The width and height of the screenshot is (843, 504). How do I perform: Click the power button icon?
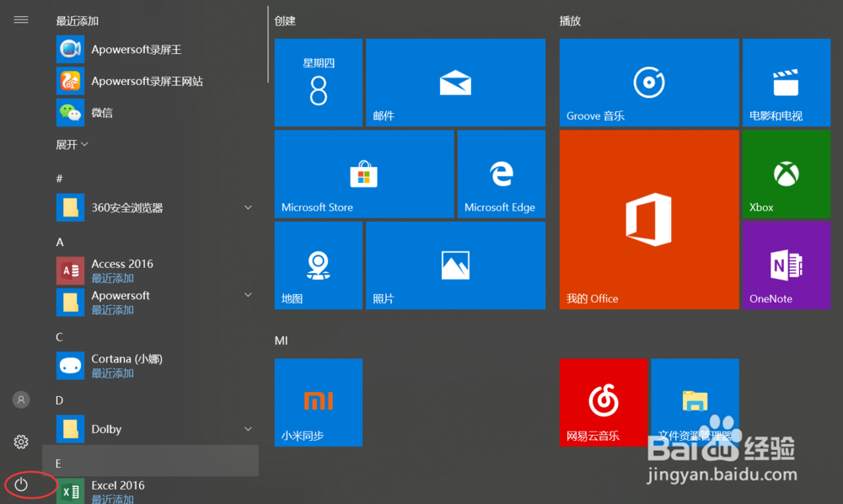(x=21, y=484)
